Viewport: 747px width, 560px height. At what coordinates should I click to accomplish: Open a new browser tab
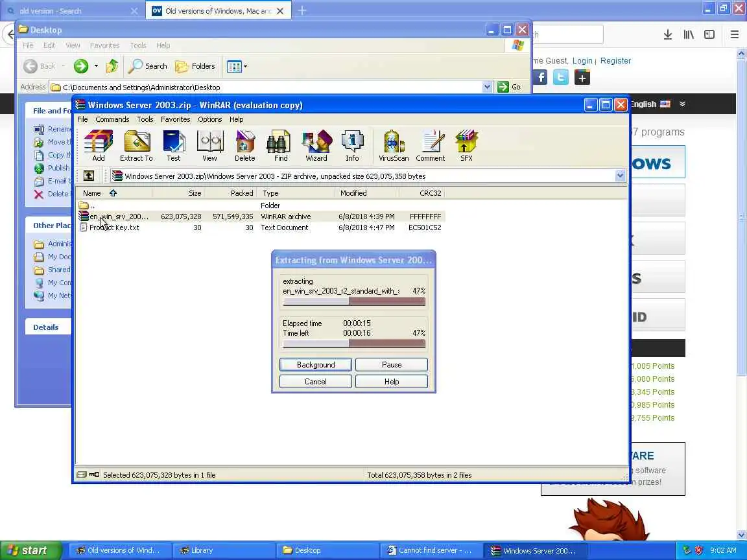tap(302, 10)
